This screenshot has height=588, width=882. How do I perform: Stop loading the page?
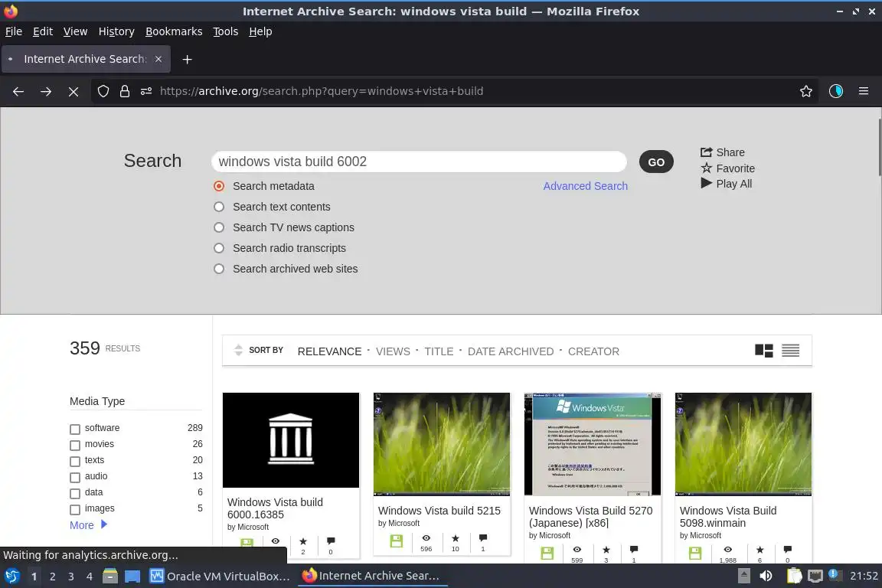(73, 91)
